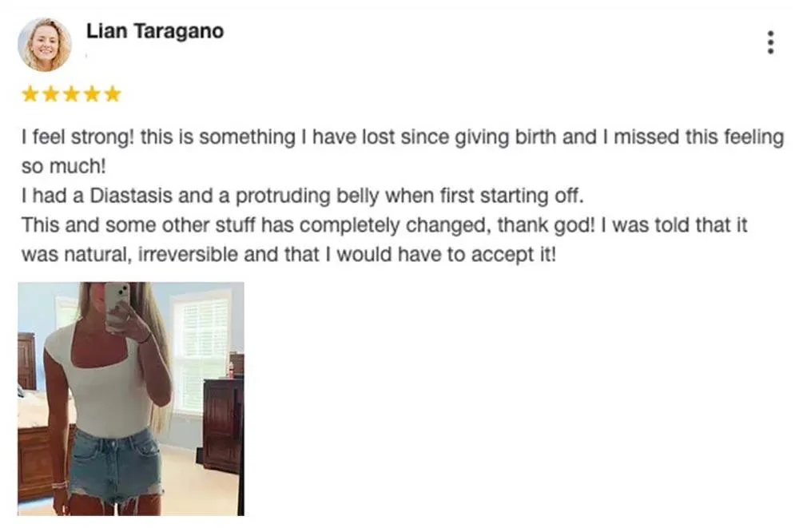Click the line starting "I feel strong!"
This screenshot has width=799, height=532.
[x=403, y=137]
